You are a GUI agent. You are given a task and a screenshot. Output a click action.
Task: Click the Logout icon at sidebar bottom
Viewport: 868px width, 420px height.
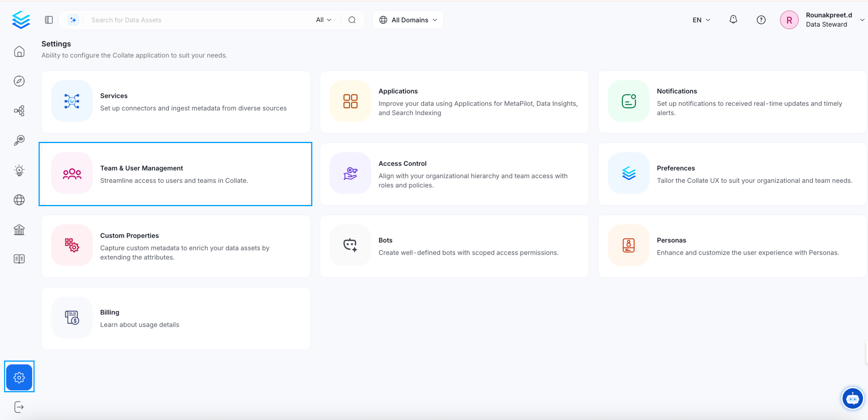[19, 407]
